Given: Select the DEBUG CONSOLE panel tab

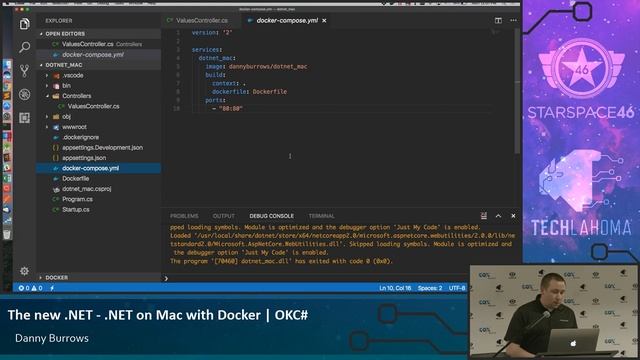Looking at the screenshot, I should tap(271, 216).
